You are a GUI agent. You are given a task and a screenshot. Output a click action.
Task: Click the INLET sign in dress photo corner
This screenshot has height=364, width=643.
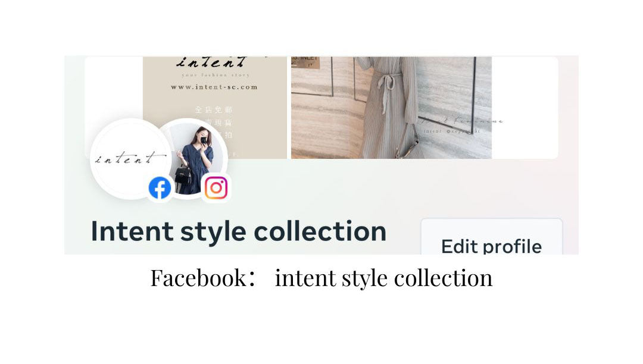(305, 62)
